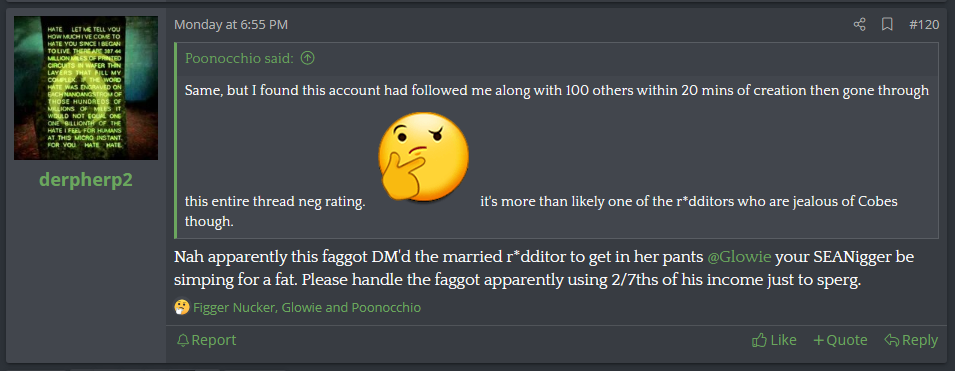955x371 pixels.
Task: Click the bell icon next to Report
Action: (x=183, y=340)
